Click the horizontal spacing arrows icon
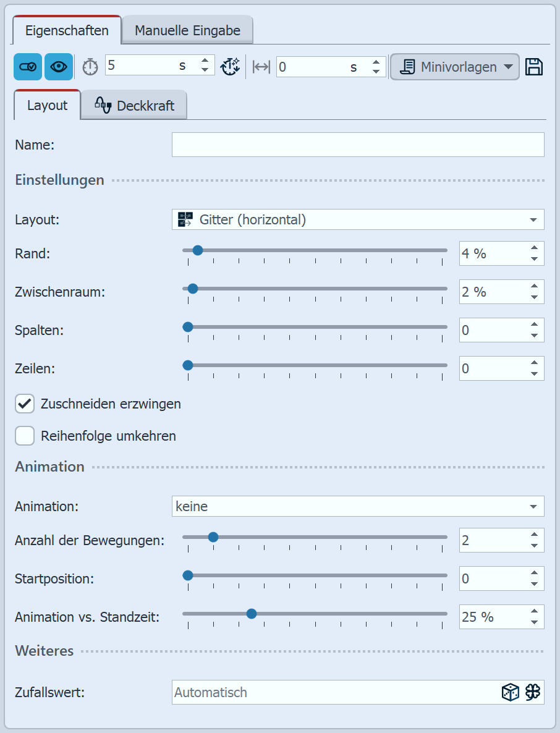 pyautogui.click(x=260, y=66)
